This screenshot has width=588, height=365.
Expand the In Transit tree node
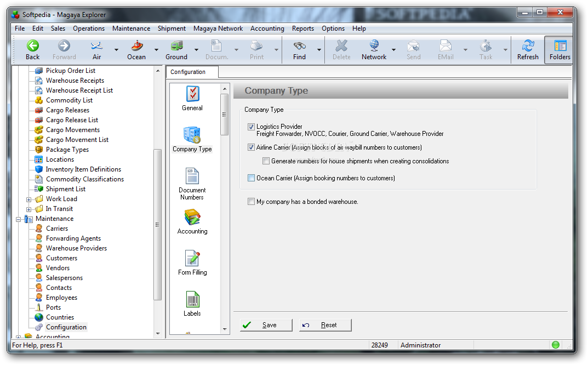(x=29, y=209)
